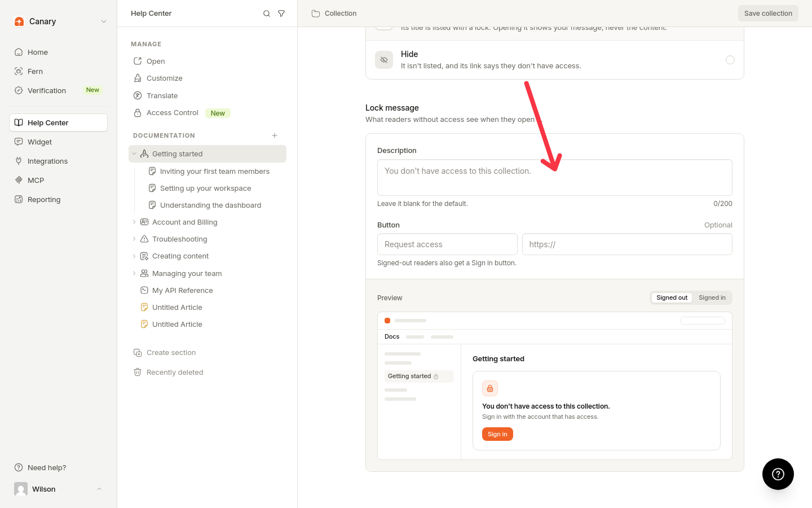812x508 pixels.
Task: Click the Widget chat icon
Action: click(x=19, y=142)
